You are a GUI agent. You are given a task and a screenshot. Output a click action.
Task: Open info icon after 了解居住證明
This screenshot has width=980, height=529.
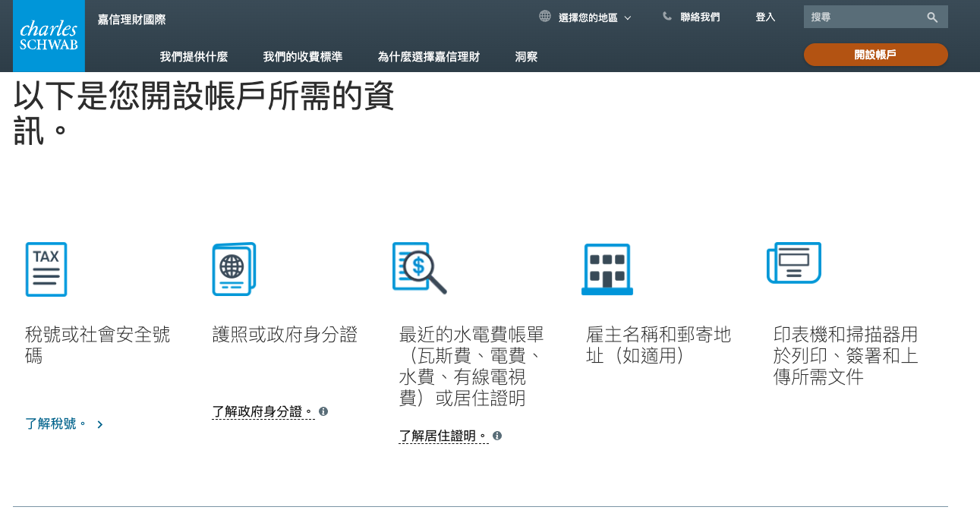pos(497,435)
